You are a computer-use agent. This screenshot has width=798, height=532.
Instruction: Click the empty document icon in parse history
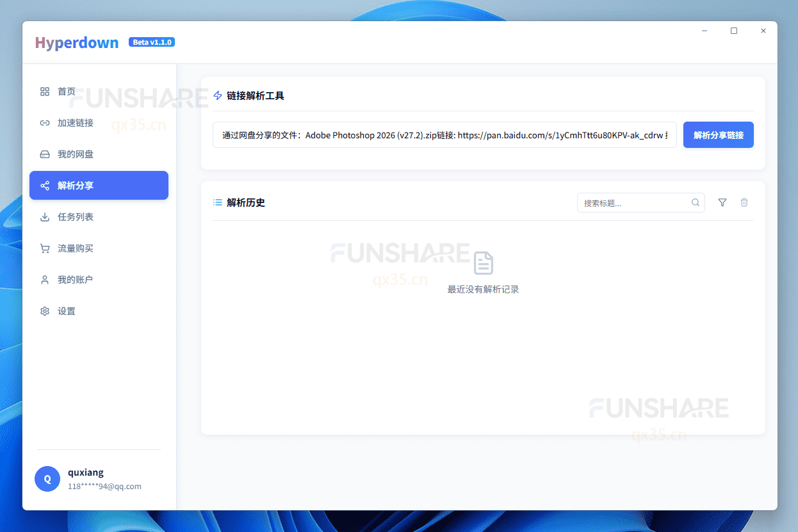coord(482,262)
